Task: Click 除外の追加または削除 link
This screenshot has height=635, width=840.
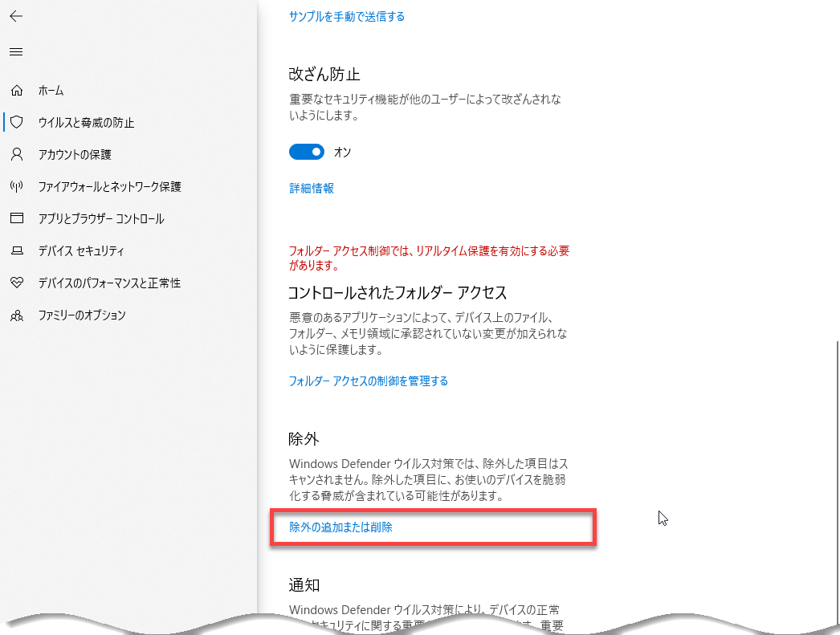Action: click(340, 527)
